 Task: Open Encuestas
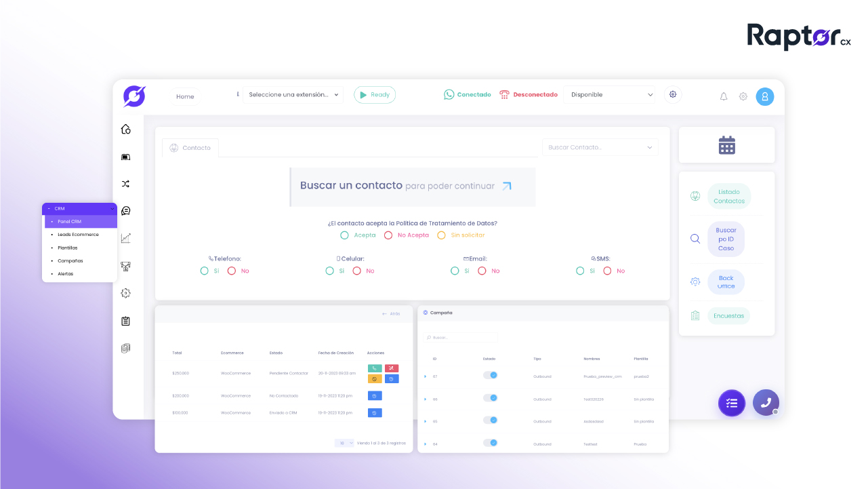click(728, 316)
